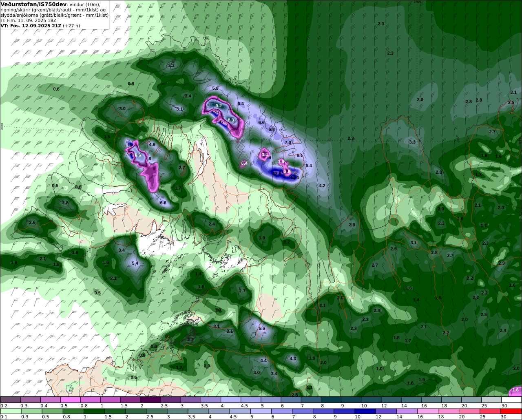Click the 6.8 map value label
522x420 pixels.
(x=272, y=129)
